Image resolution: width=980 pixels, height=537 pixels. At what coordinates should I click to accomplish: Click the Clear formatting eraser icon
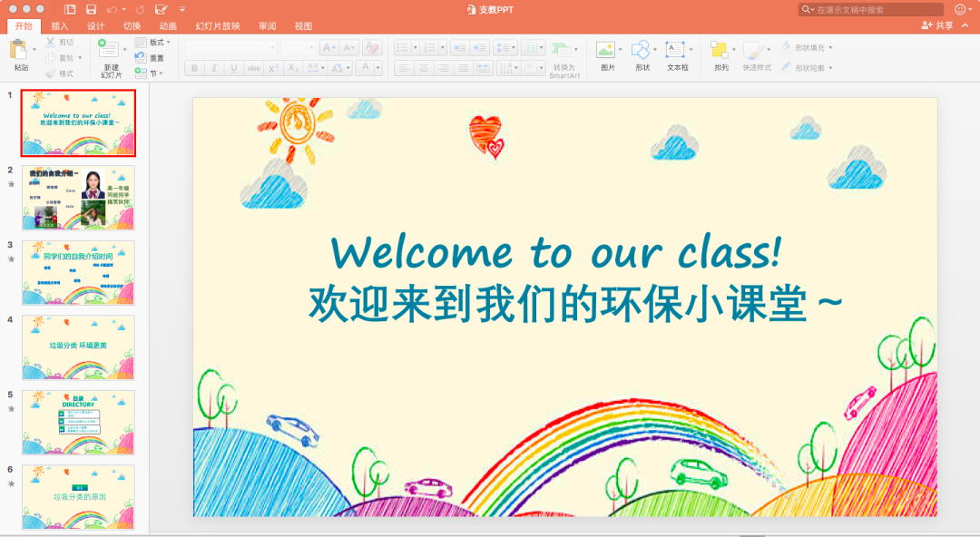pyautogui.click(x=372, y=47)
